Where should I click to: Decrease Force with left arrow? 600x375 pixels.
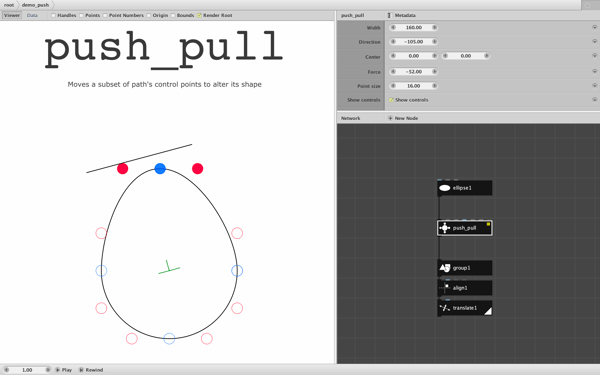393,72
